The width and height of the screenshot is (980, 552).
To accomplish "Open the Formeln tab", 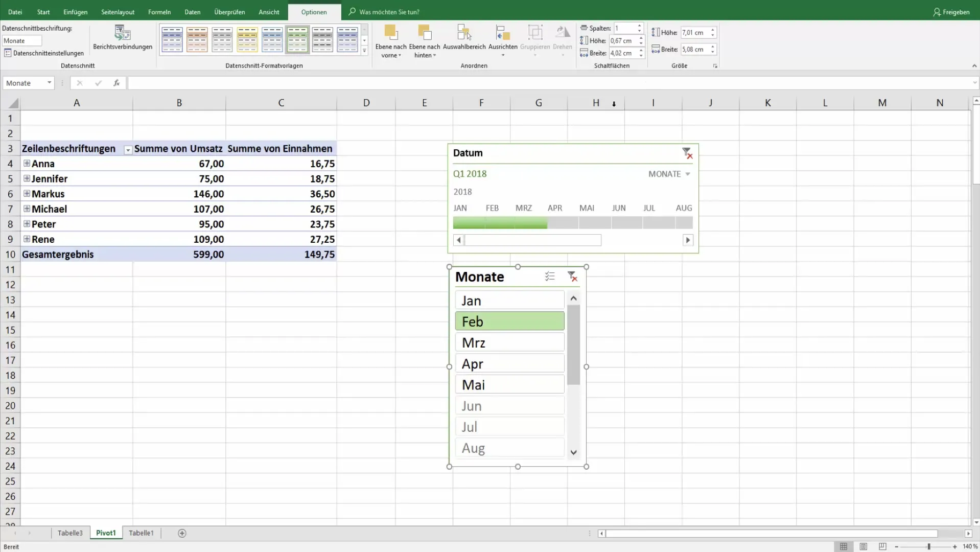I will click(x=159, y=12).
